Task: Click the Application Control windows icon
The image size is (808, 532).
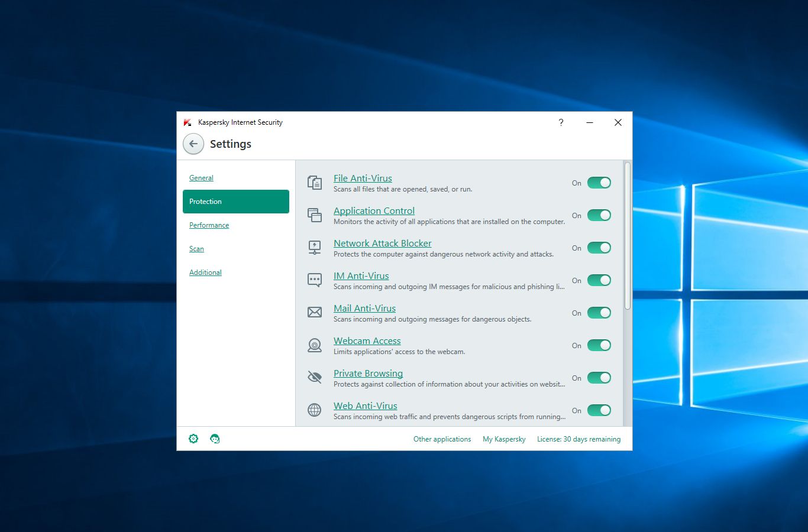Action: (x=315, y=215)
